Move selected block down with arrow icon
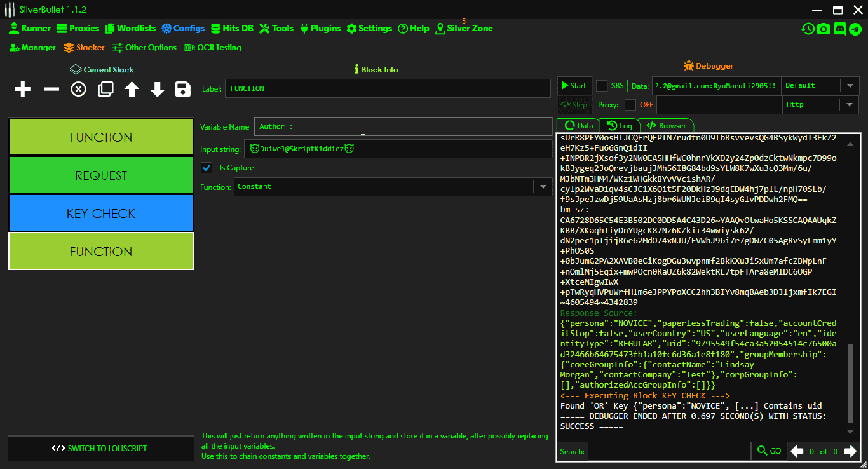This screenshot has height=469, width=868. pyautogui.click(x=158, y=90)
